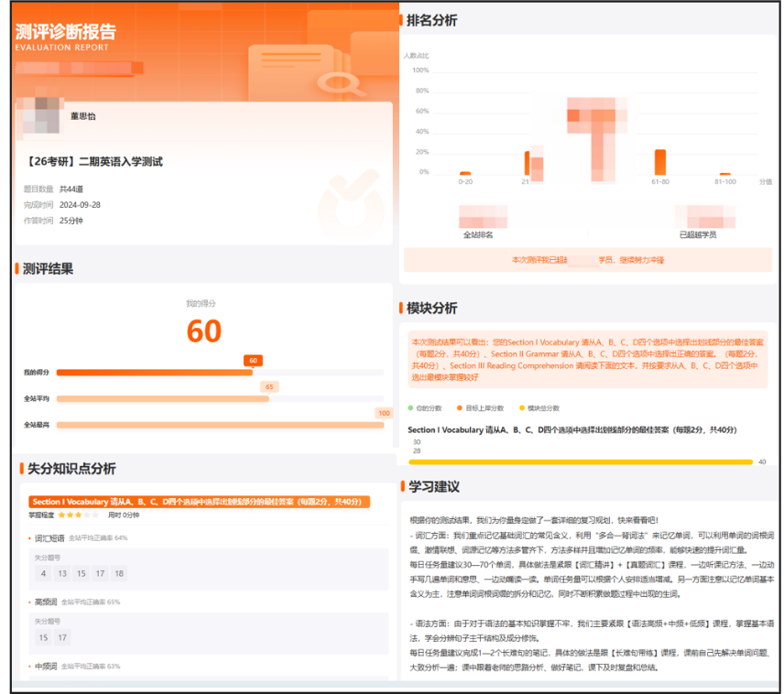Screen dimensions: 784x694
Task: Click the star rating under Section I Vocabulary
Action: click(78, 515)
